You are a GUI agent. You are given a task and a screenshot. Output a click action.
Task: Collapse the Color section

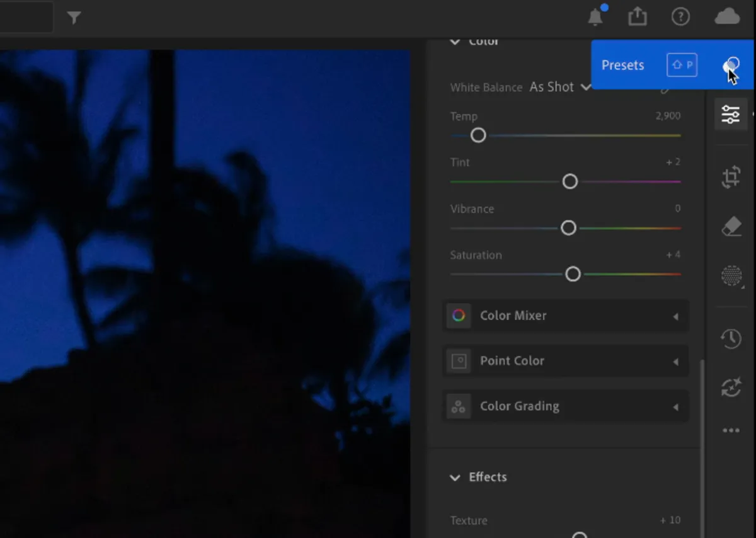click(455, 40)
